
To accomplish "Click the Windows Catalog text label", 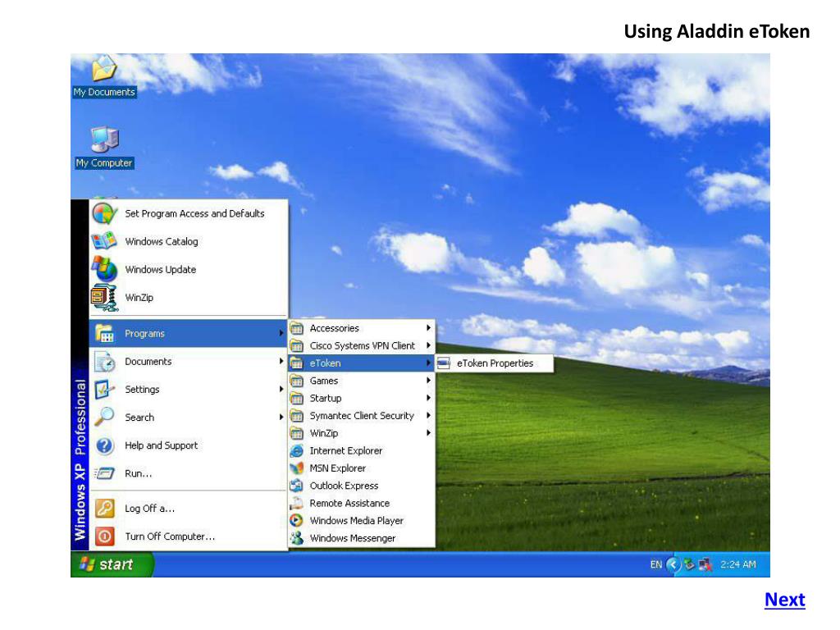I will (x=162, y=242).
